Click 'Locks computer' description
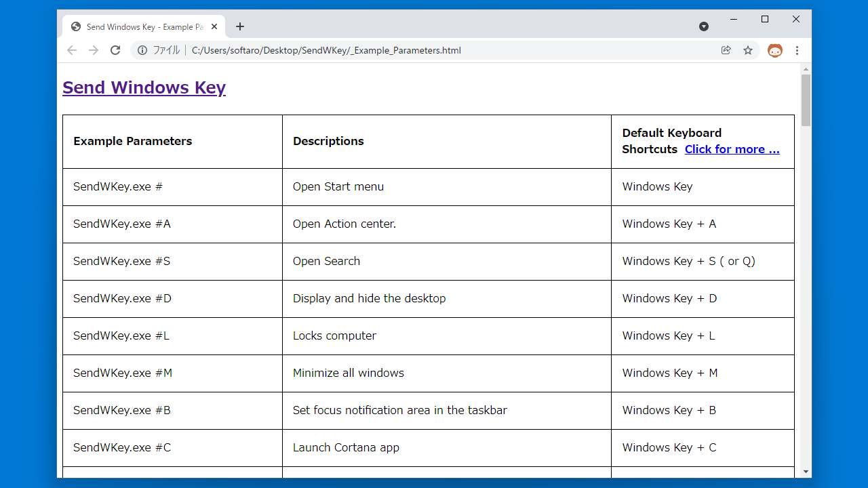 point(334,335)
